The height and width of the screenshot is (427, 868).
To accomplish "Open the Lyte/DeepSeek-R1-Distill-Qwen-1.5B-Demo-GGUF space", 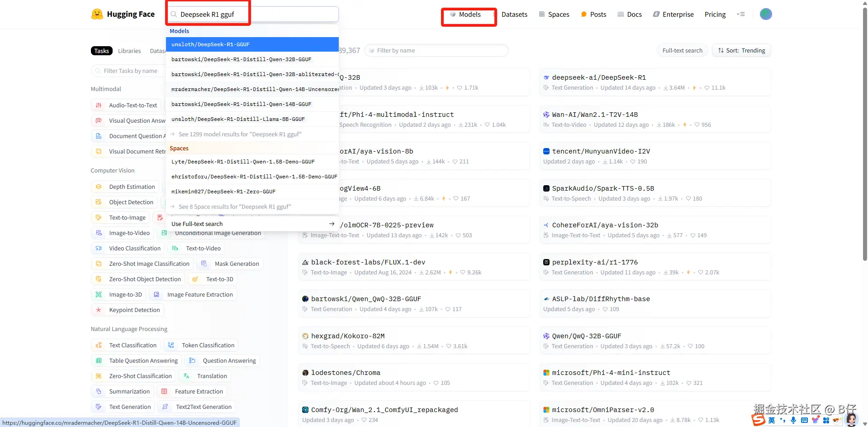I will coord(252,162).
